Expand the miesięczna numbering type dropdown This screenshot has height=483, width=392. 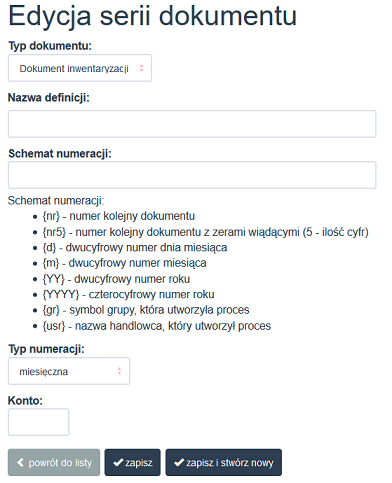point(69,371)
